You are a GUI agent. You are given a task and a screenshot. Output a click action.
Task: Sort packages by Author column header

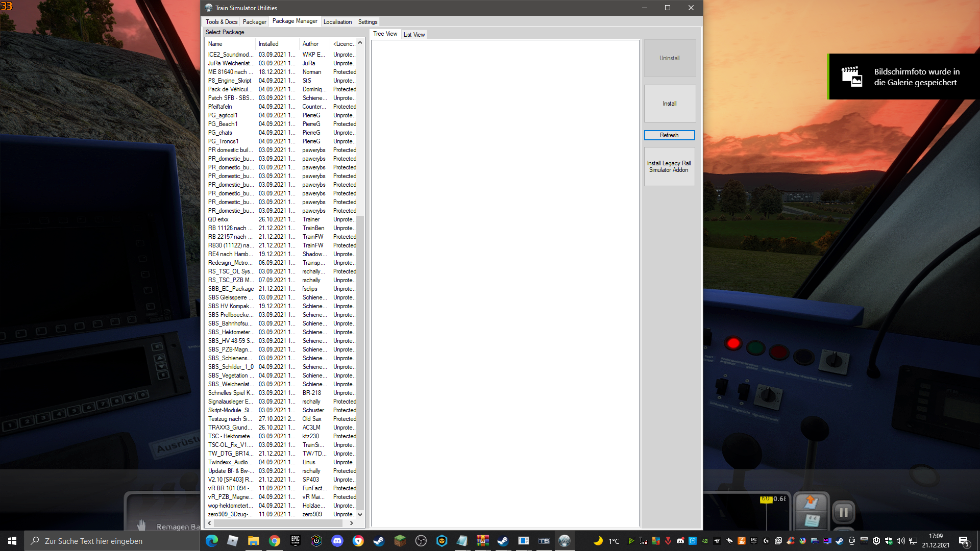pos(310,44)
